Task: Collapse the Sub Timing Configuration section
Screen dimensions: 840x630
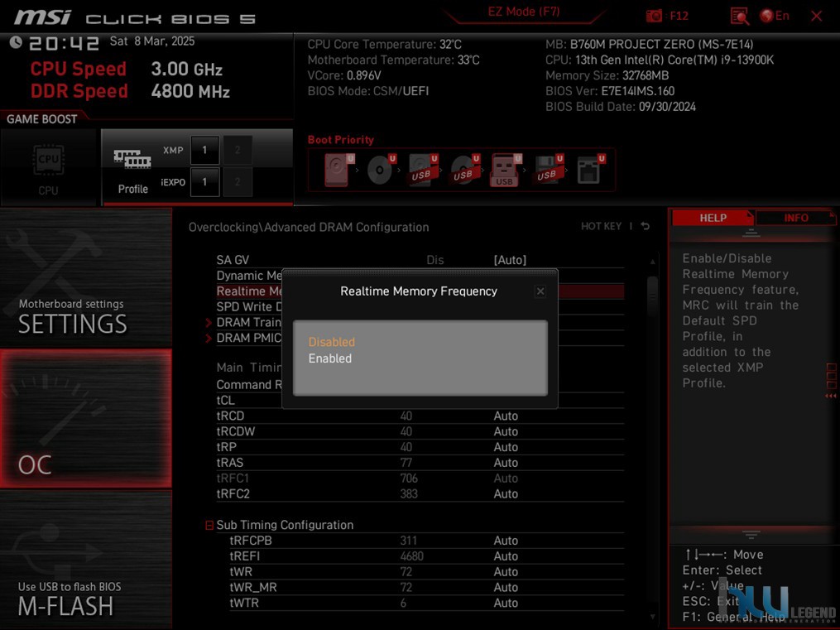Action: [209, 525]
